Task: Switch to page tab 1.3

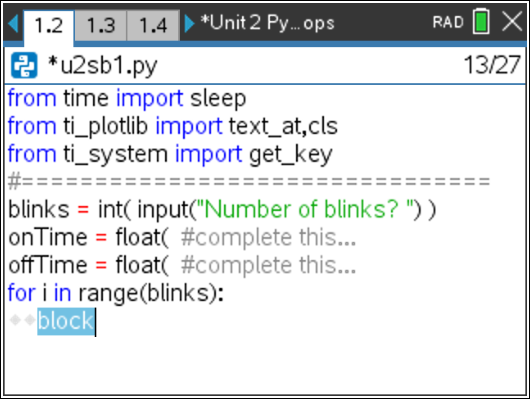Action: [x=101, y=25]
